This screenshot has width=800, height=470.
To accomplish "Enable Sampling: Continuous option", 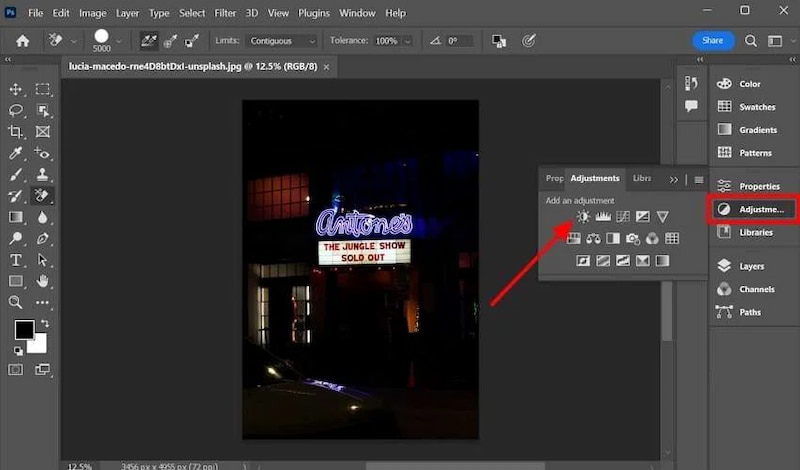I will [148, 41].
